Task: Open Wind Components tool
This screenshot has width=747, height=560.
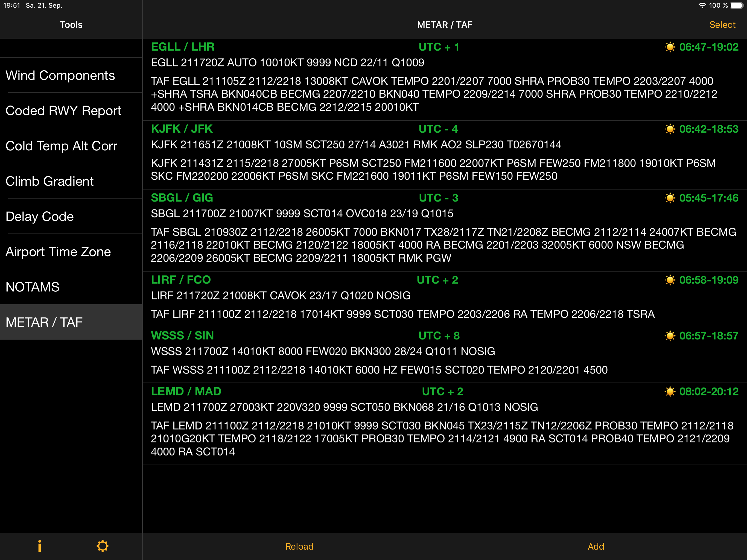Action: click(71, 75)
